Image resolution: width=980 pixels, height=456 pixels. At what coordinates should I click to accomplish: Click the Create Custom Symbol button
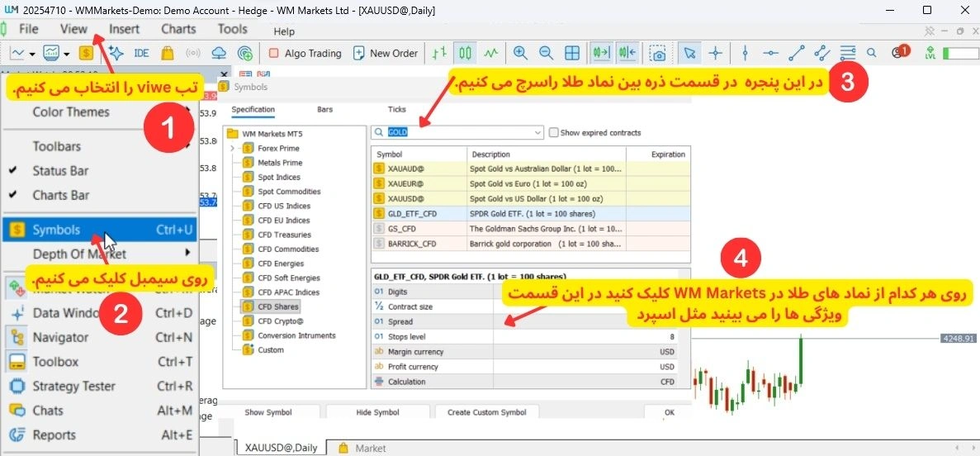486,412
